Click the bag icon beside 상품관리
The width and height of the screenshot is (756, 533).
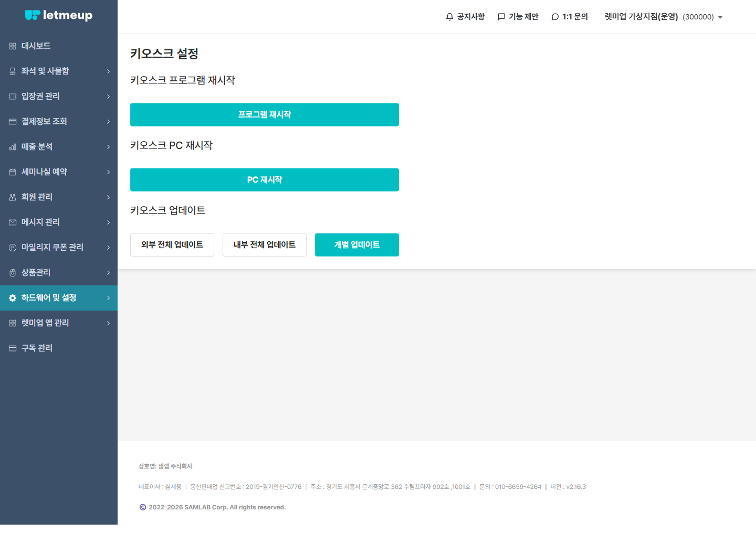13,273
